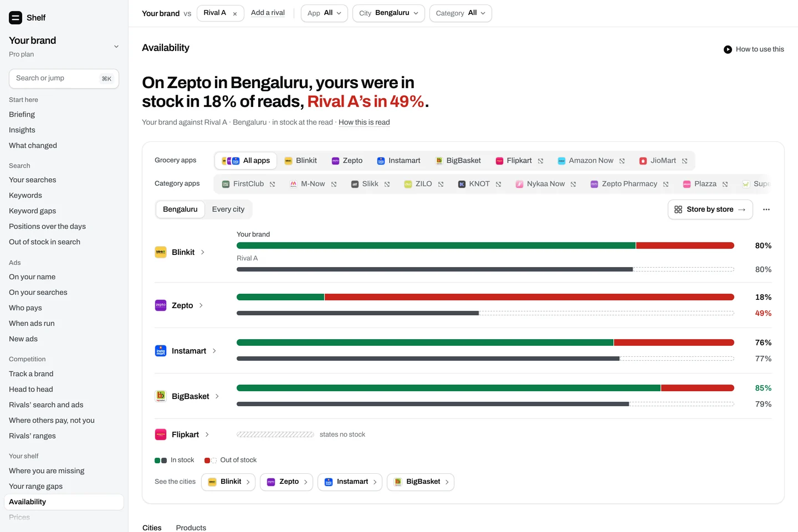Screen dimensions: 798x532
Task: Expand the Zepto row chevron
Action: [x=201, y=305]
